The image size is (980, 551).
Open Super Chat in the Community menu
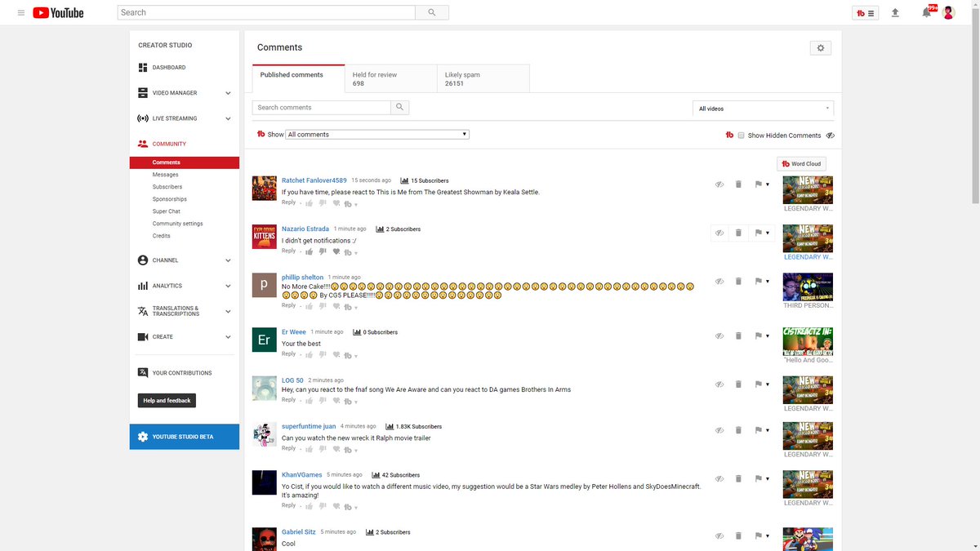coord(167,211)
